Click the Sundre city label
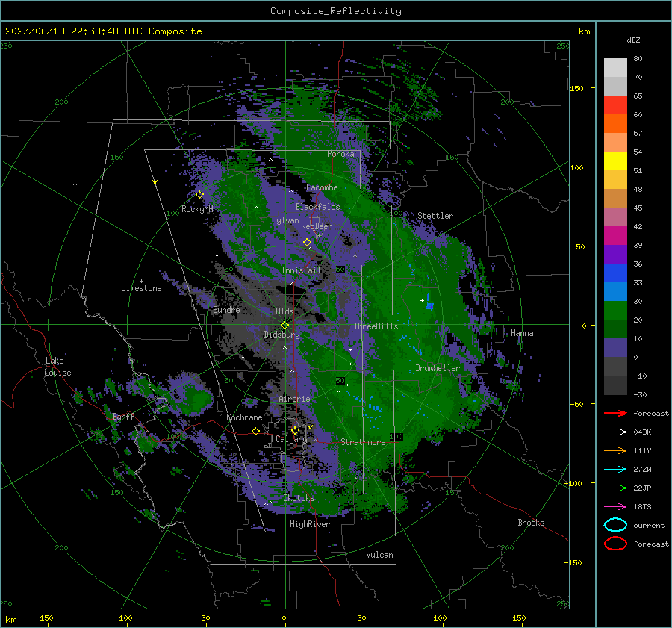 click(226, 310)
